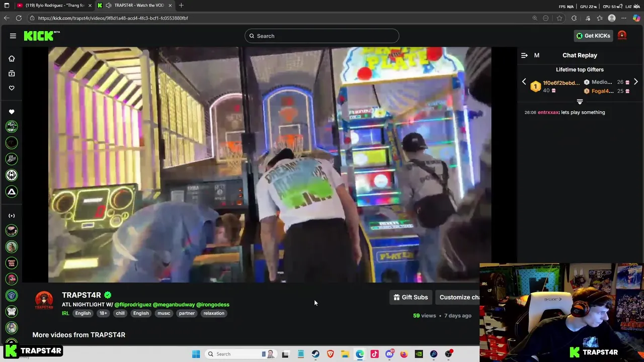The height and width of the screenshot is (362, 644).
Task: Open the @fliprodriguez mention link
Action: (133, 305)
